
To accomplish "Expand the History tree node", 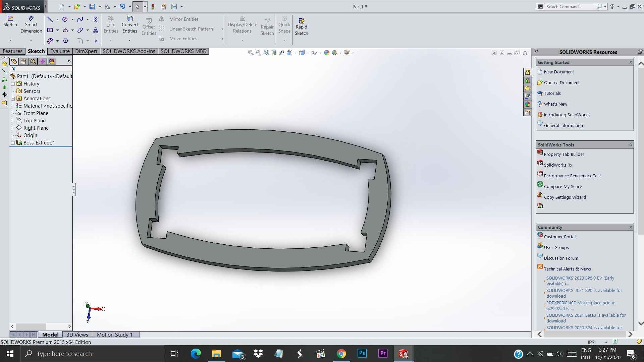I will (13, 84).
